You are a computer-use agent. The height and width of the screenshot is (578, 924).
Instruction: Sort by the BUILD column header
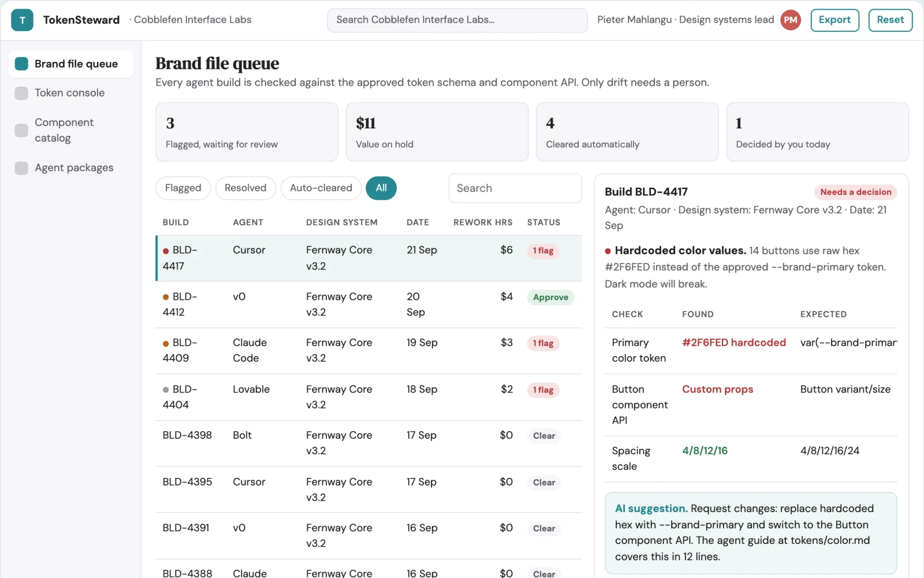176,223
